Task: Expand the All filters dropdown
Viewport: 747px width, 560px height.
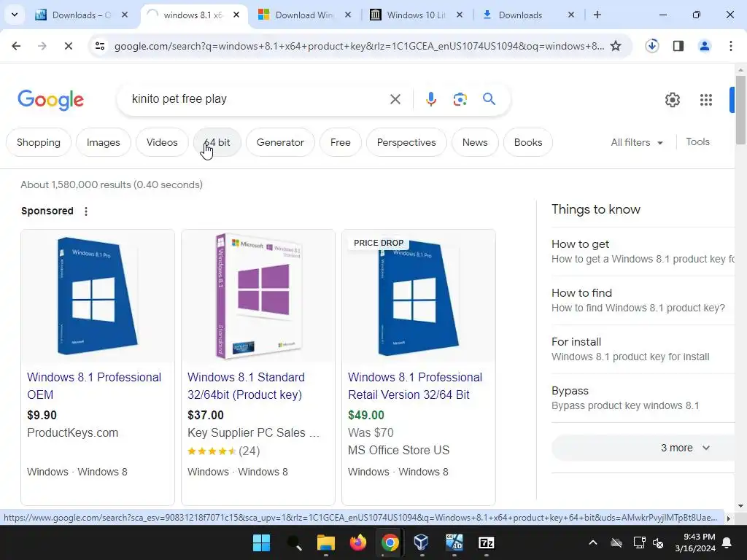Action: point(637,142)
